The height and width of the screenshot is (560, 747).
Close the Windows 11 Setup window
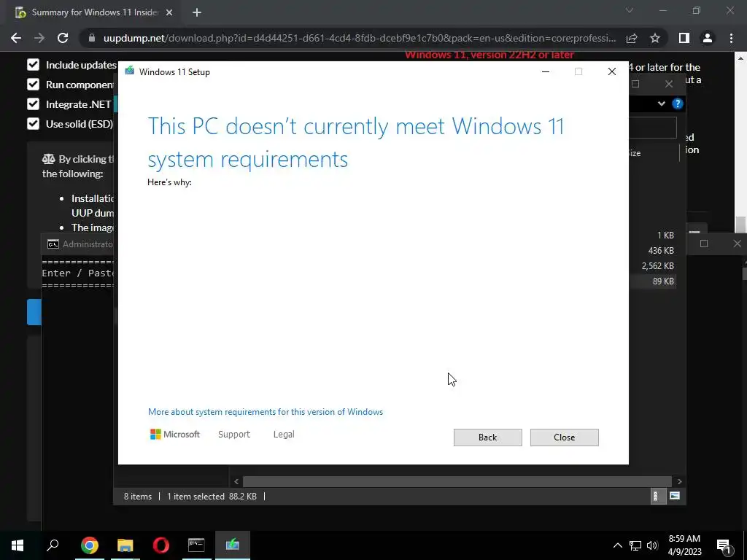(612, 72)
